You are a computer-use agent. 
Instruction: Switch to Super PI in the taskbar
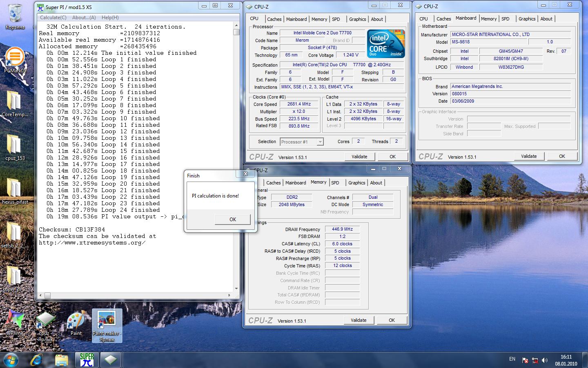click(x=87, y=360)
